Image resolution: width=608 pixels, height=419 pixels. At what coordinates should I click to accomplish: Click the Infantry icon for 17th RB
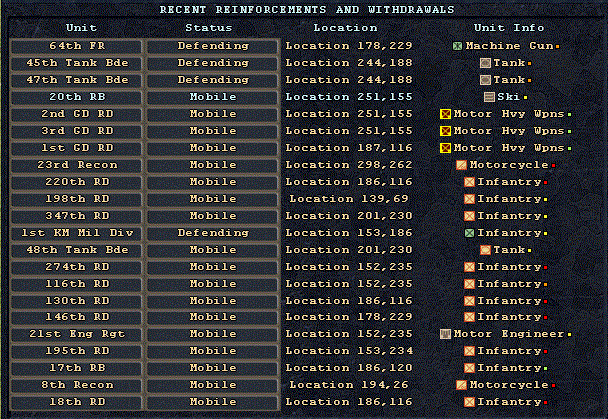469,368
